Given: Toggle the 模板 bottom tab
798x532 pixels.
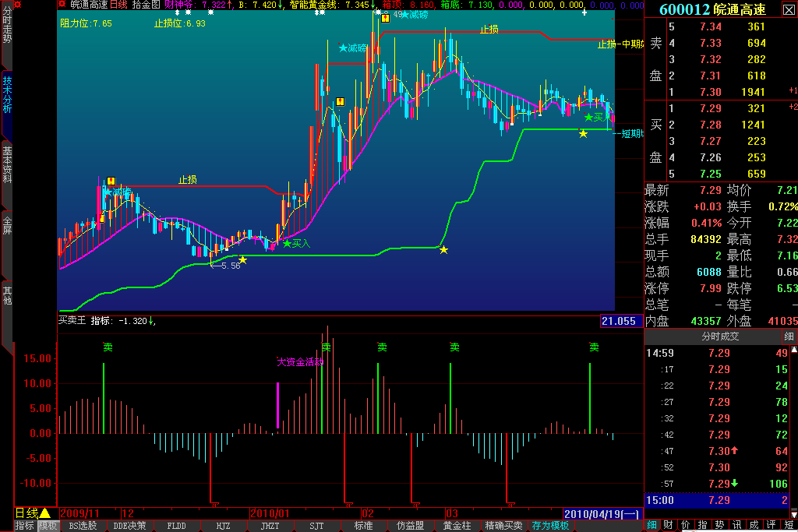Looking at the screenshot, I should (48, 526).
